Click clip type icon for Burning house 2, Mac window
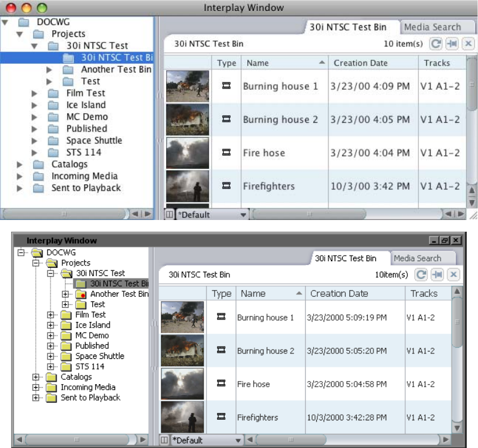Image resolution: width=478 pixels, height=448 pixels. [226, 119]
